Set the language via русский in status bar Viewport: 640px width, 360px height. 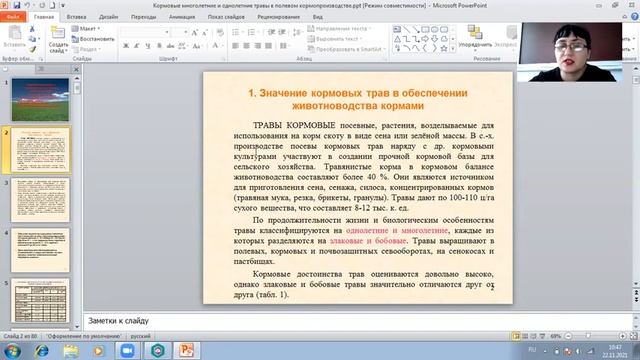pyautogui.click(x=140, y=336)
